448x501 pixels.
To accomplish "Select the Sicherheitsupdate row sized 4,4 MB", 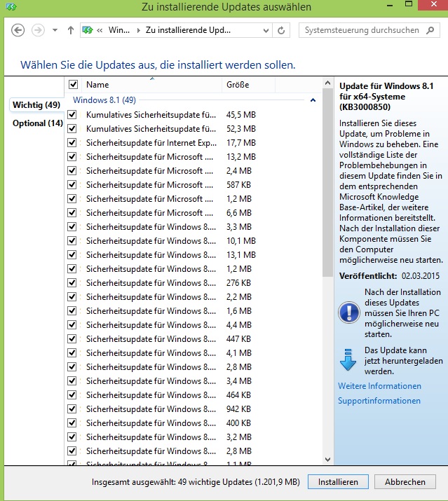I will pos(193,325).
